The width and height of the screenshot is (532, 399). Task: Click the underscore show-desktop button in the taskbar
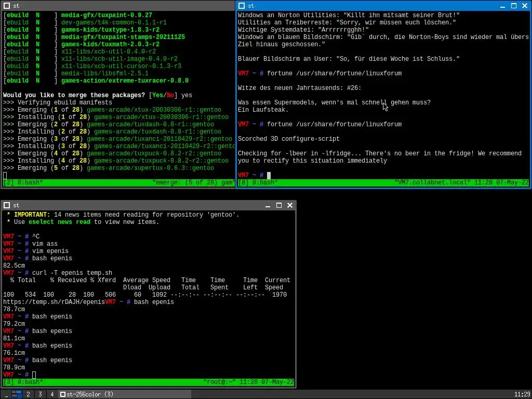[x=6, y=394]
